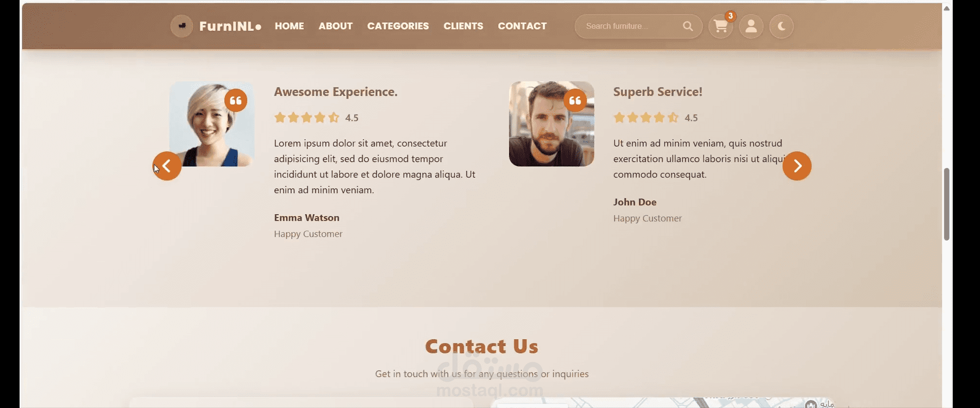980x408 pixels.
Task: Go to the HOME nav item
Action: pyautogui.click(x=289, y=26)
